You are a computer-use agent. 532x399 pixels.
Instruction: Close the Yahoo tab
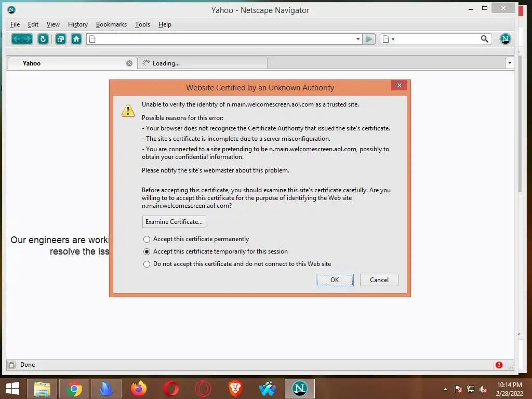coord(129,63)
